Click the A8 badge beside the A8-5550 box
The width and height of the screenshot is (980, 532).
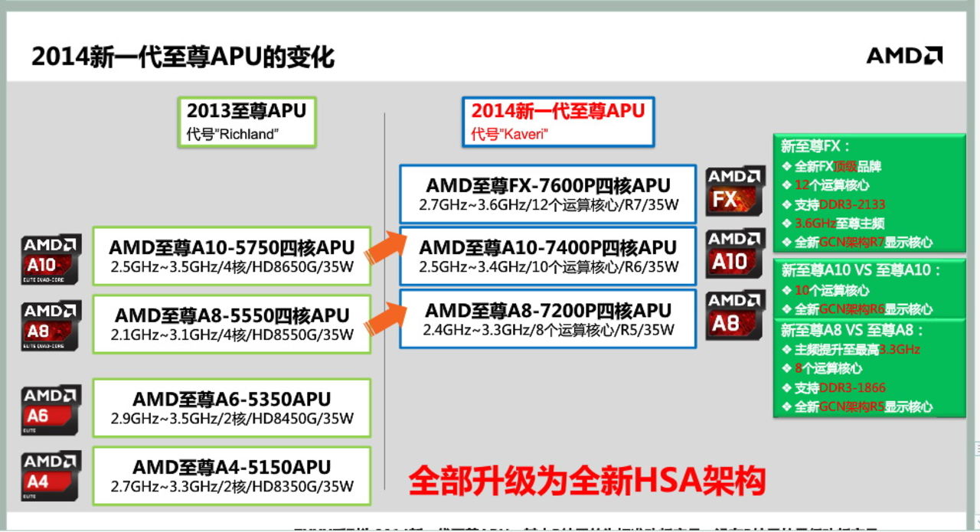pos(51,325)
